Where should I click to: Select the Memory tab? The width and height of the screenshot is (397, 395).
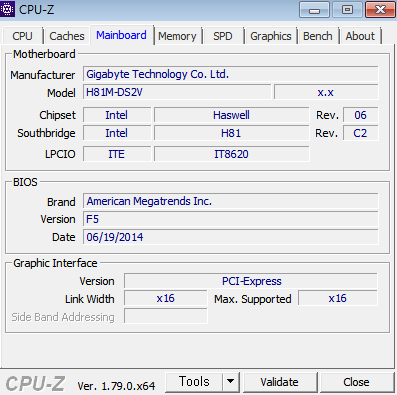point(177,36)
